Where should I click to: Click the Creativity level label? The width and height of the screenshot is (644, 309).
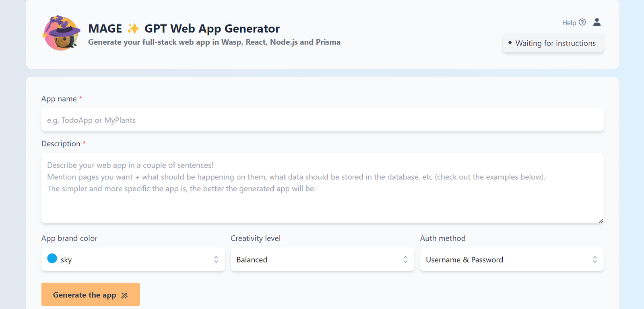[x=256, y=238]
